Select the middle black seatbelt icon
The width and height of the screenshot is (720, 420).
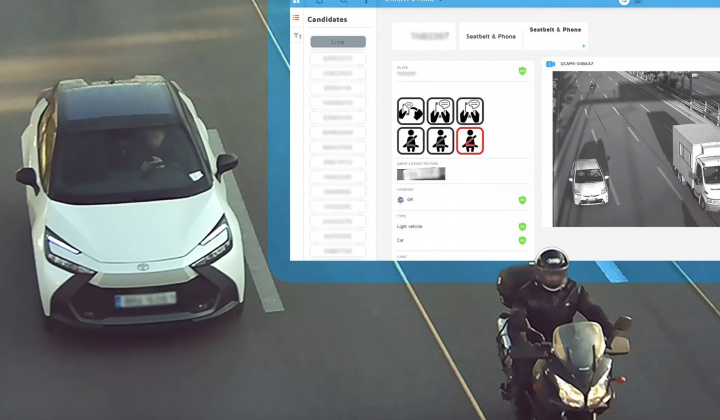pyautogui.click(x=440, y=141)
